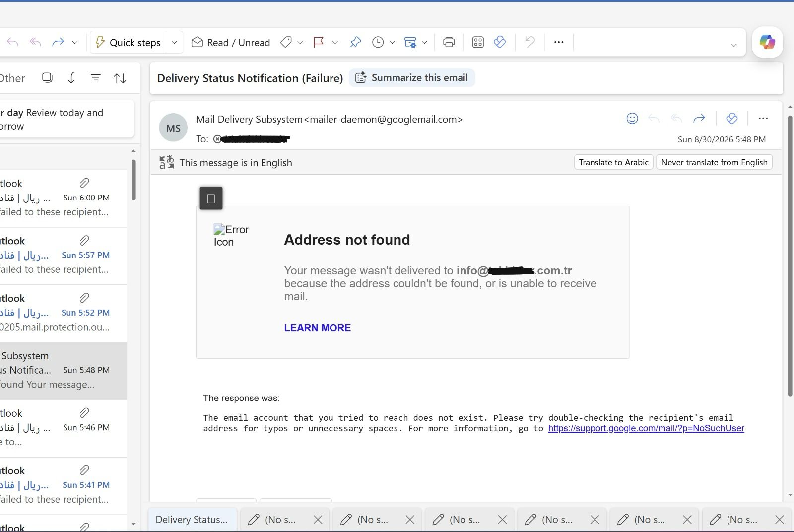
Task: Open the support.google.com NoSuchUser link
Action: (x=646, y=428)
